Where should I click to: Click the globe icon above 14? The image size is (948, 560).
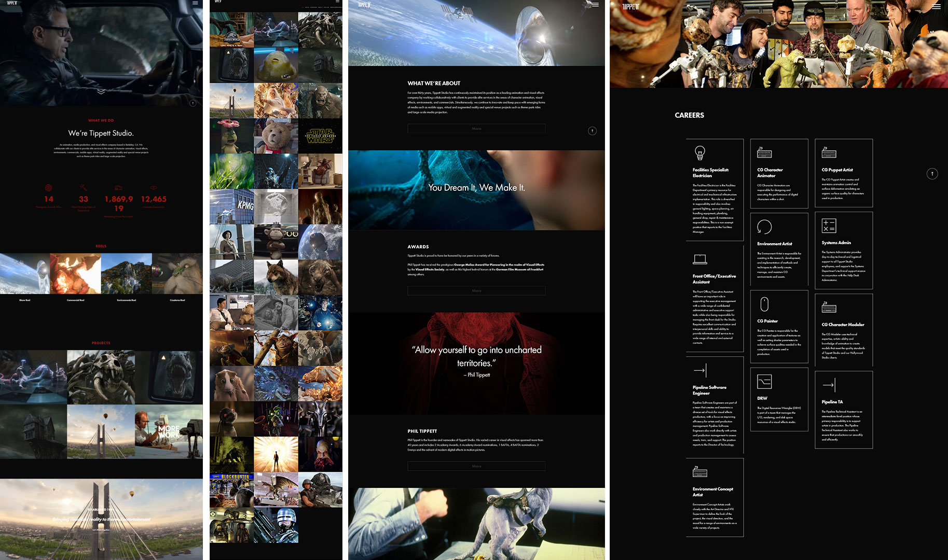pyautogui.click(x=48, y=188)
